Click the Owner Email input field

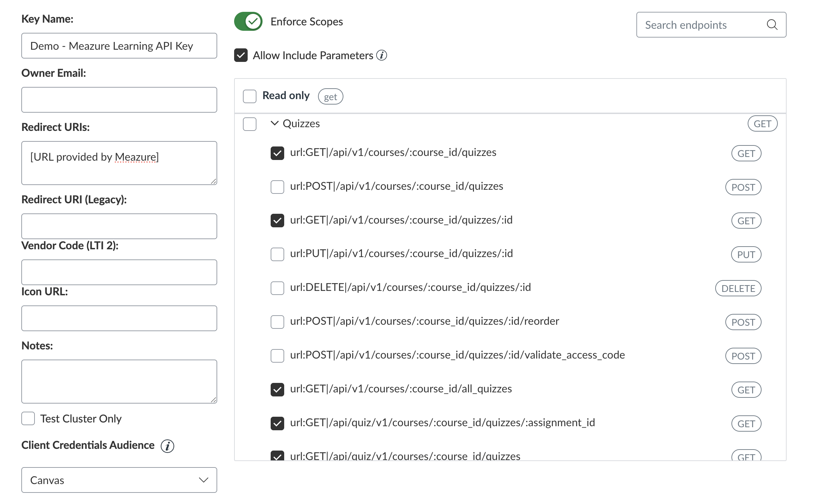point(119,100)
